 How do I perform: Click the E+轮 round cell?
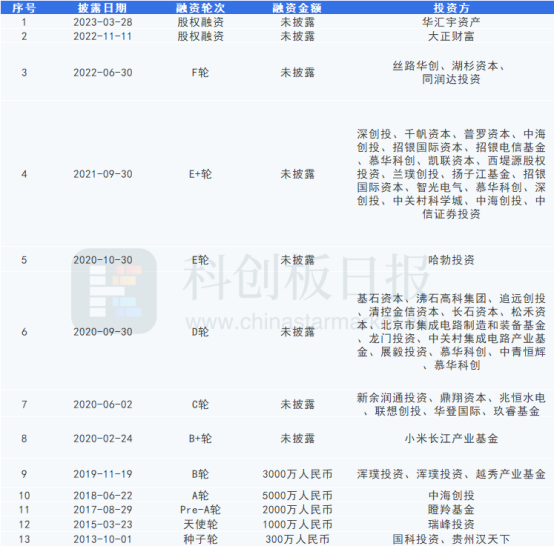tap(200, 174)
